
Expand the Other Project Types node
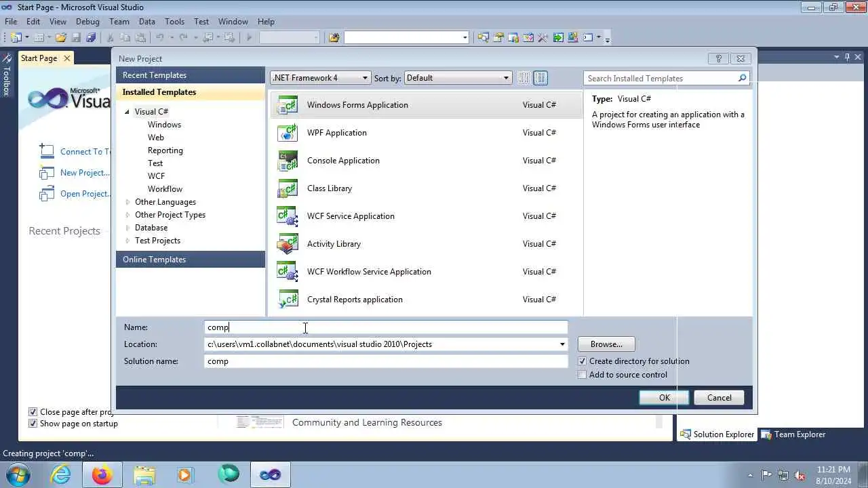[x=127, y=215]
